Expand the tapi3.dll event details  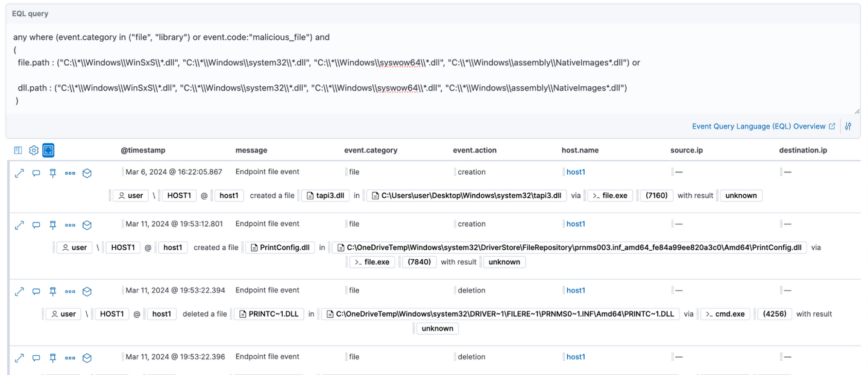[19, 173]
